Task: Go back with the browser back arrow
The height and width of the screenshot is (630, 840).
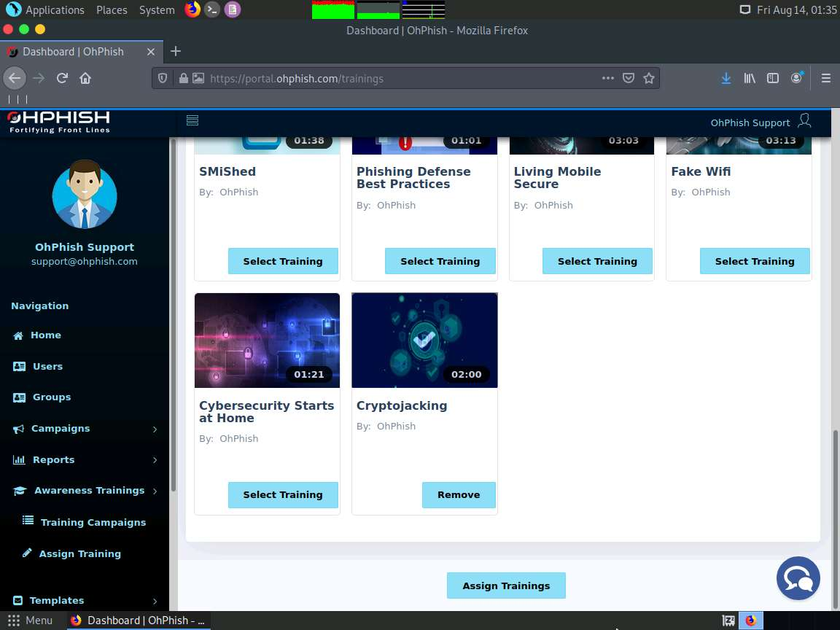Action: [x=15, y=78]
